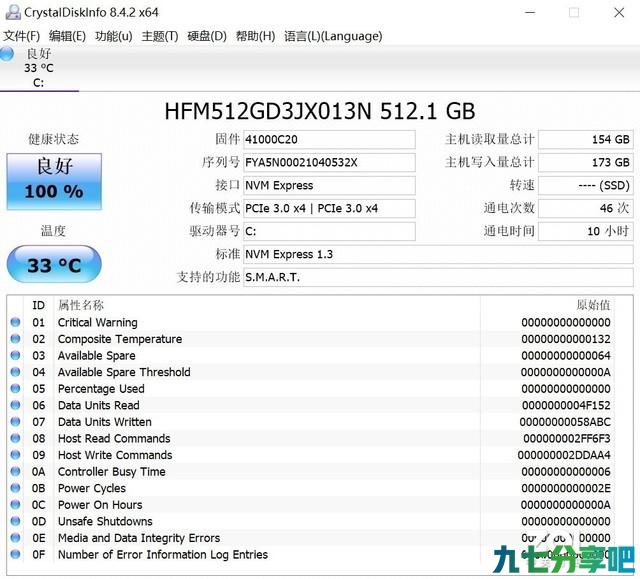Click status orb for Host Read Commands row
Image resolution: width=640 pixels, height=579 pixels.
pyautogui.click(x=16, y=438)
